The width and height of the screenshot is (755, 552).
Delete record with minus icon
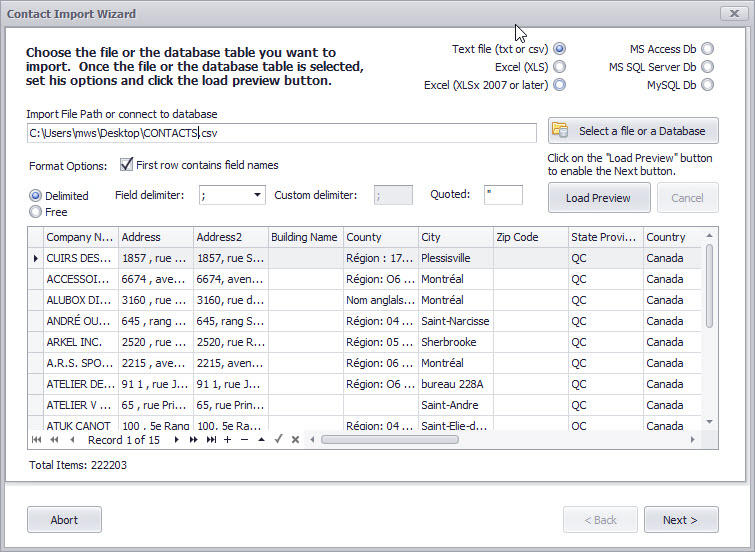244,440
